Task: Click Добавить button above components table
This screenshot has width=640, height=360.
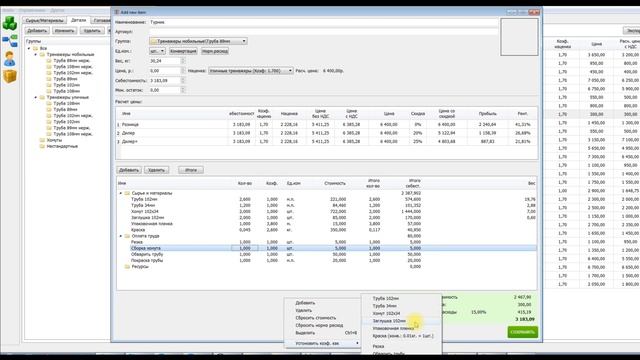Action: pos(129,170)
